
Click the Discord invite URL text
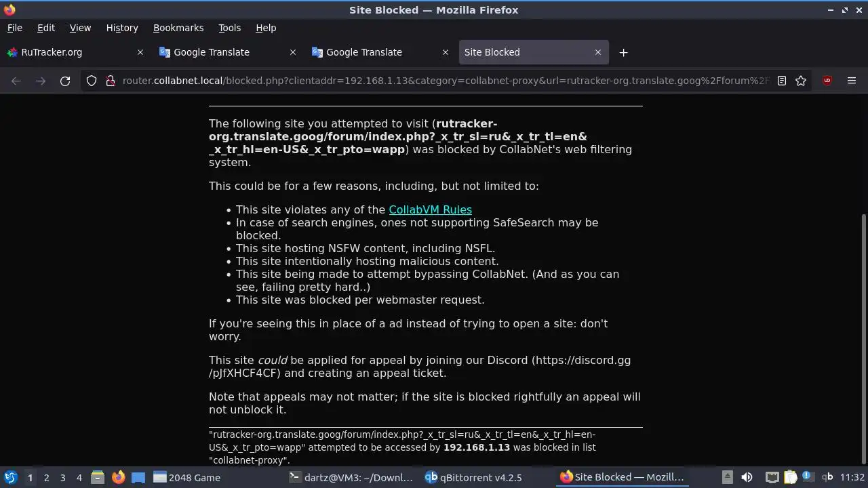click(x=420, y=367)
